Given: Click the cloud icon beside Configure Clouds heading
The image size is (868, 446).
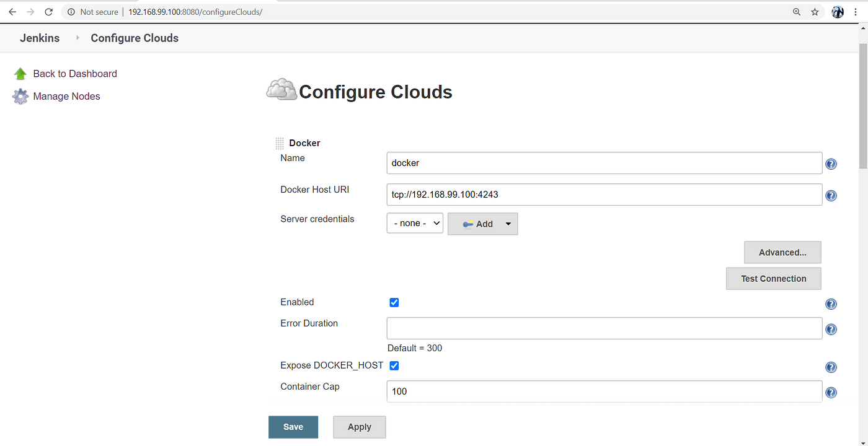Looking at the screenshot, I should coord(281,90).
